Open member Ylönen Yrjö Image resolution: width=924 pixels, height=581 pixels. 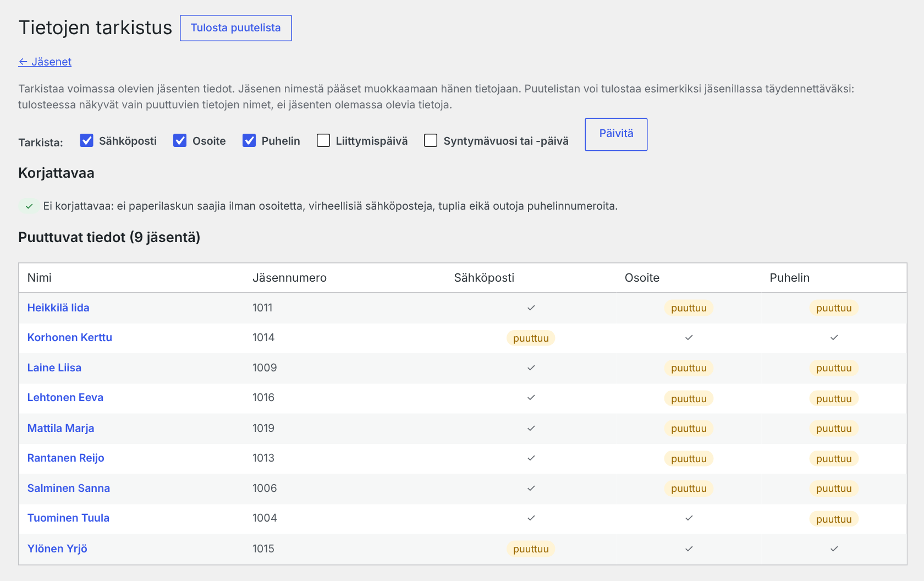tap(57, 549)
